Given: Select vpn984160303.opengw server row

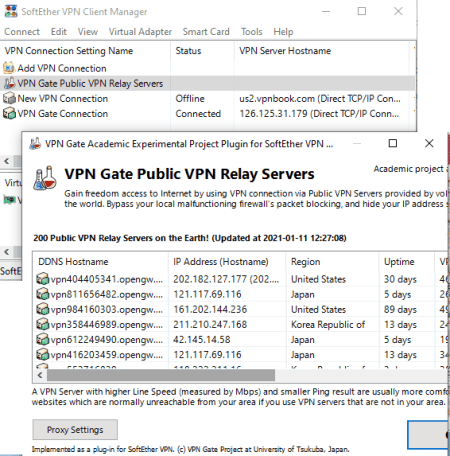Looking at the screenshot, I should tap(240, 309).
